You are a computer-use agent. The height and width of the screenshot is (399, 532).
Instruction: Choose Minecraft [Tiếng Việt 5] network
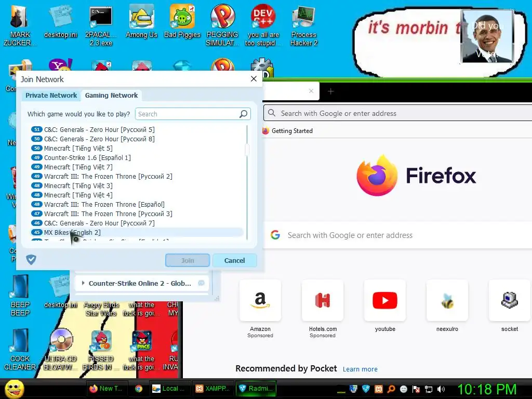[78, 148]
